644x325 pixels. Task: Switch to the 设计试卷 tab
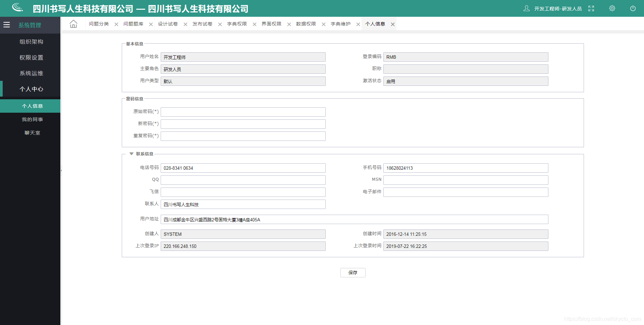click(x=168, y=24)
